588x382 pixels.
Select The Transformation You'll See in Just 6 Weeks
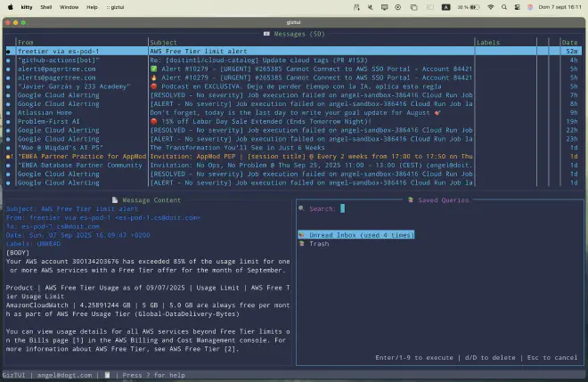coord(294,148)
